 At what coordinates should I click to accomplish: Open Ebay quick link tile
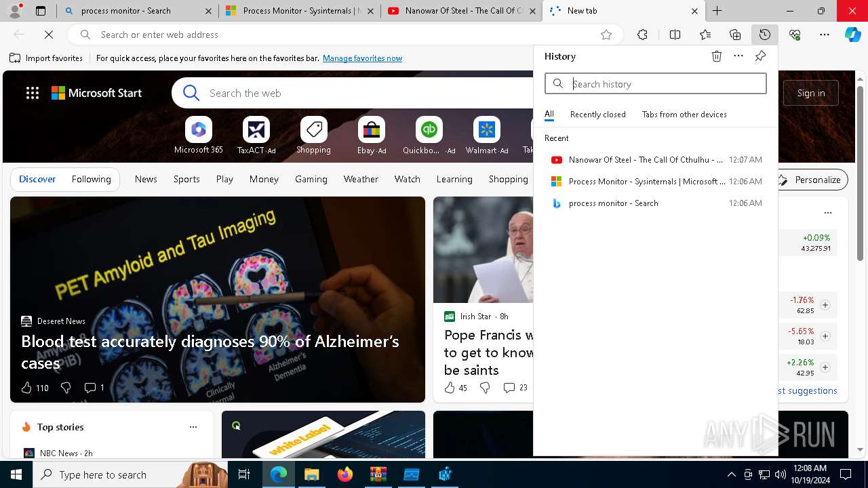[x=372, y=135]
